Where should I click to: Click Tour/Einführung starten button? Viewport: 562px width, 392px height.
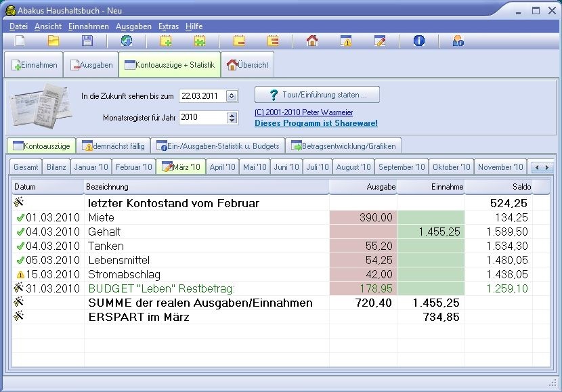pos(317,95)
